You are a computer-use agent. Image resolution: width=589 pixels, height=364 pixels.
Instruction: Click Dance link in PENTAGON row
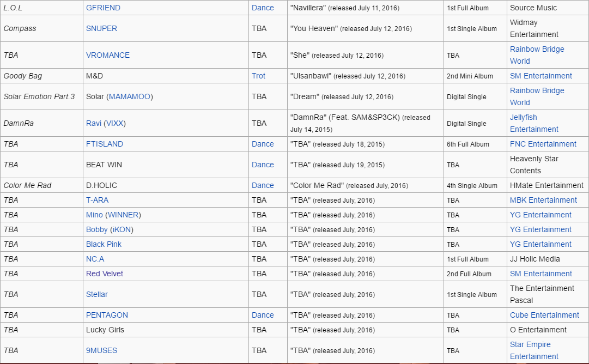pos(263,315)
